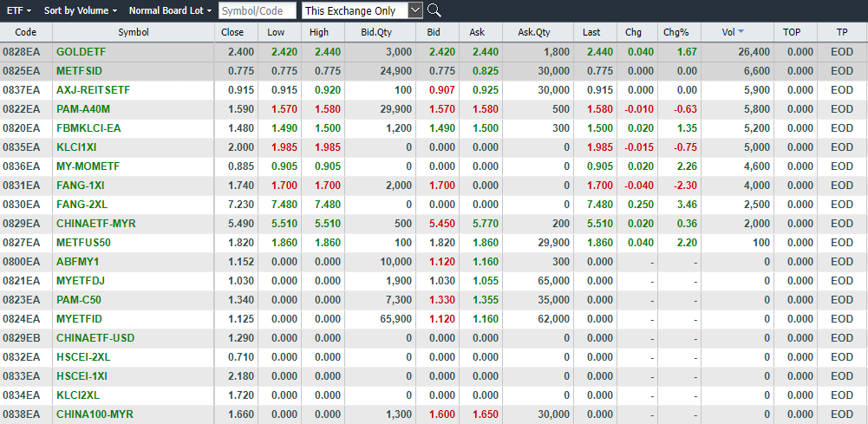This screenshot has width=868, height=424.
Task: Open the METFSID symbol link
Action: click(81, 71)
